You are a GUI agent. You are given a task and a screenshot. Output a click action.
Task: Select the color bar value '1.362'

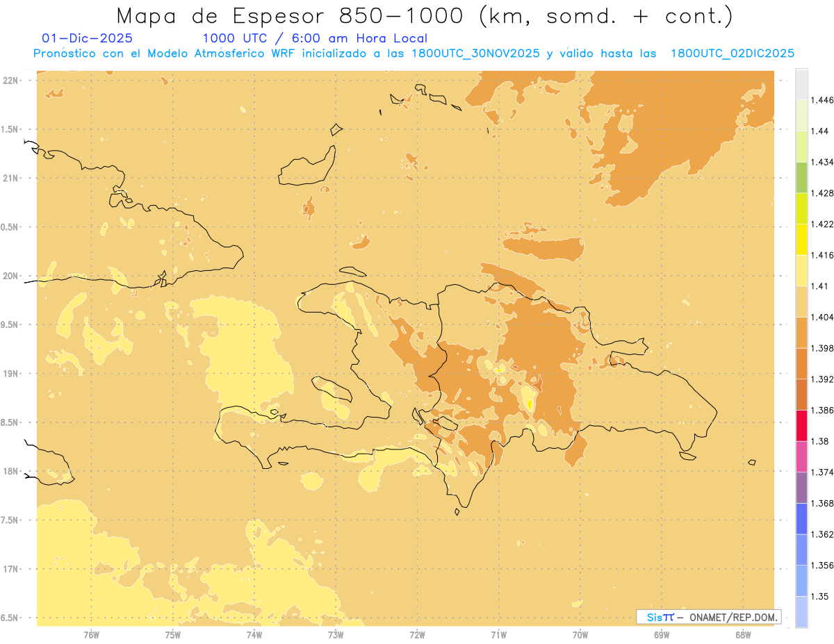pos(821,534)
